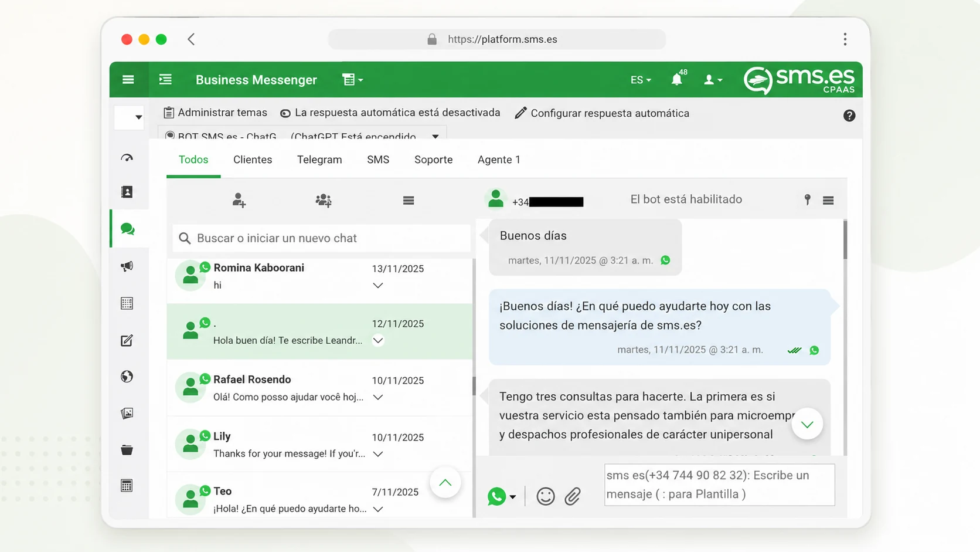Screen dimensions: 980x552
Task: Open Administrar temas
Action: pyautogui.click(x=215, y=113)
